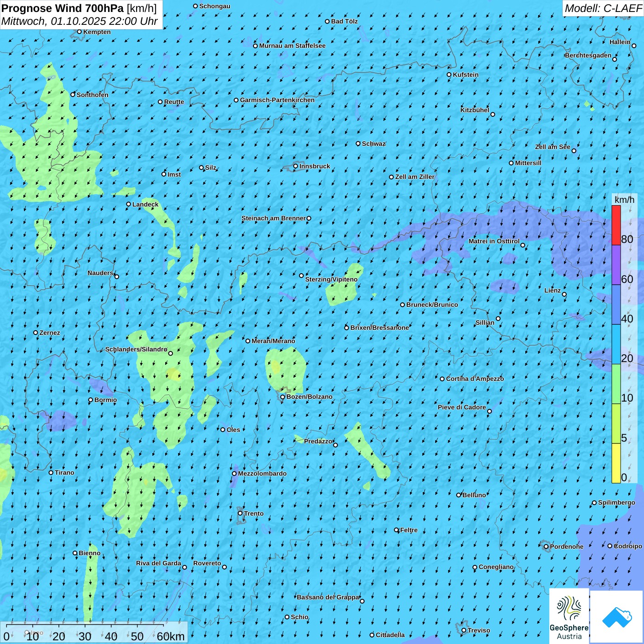Screen dimensions: 644x644
Task: Click the 'Feltre' label
Action: coord(409,530)
